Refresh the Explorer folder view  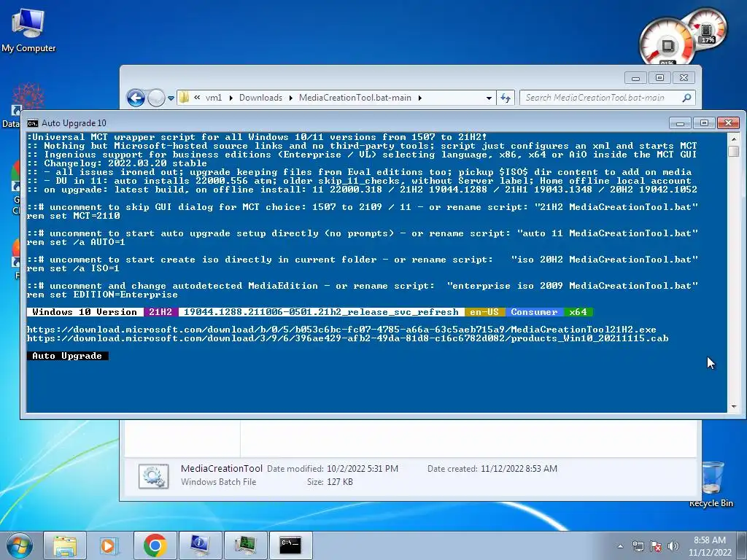(506, 98)
